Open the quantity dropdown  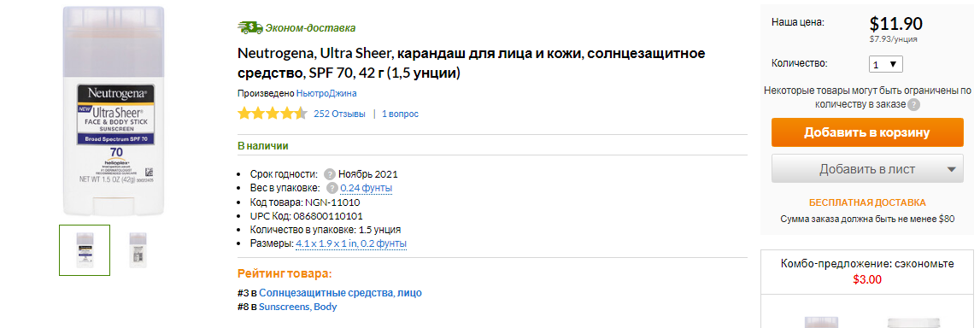[x=886, y=64]
